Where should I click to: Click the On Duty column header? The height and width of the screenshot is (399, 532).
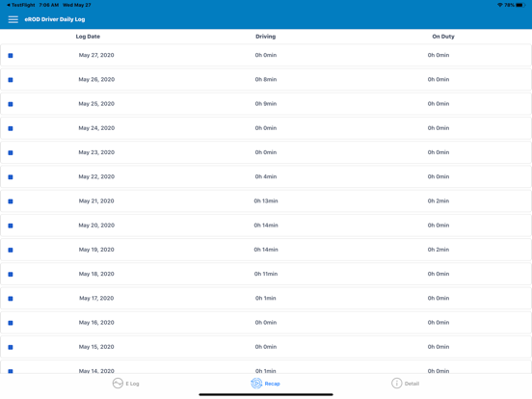(443, 37)
